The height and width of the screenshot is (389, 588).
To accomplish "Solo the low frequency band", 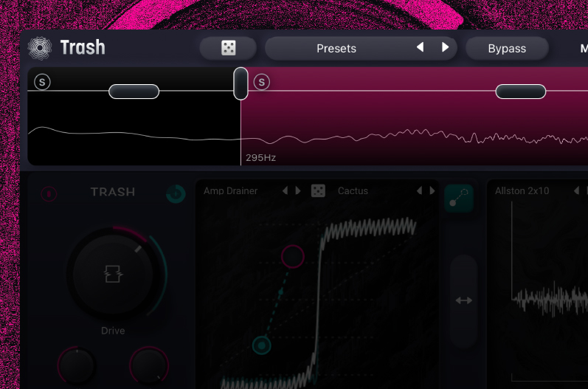I will coord(42,82).
